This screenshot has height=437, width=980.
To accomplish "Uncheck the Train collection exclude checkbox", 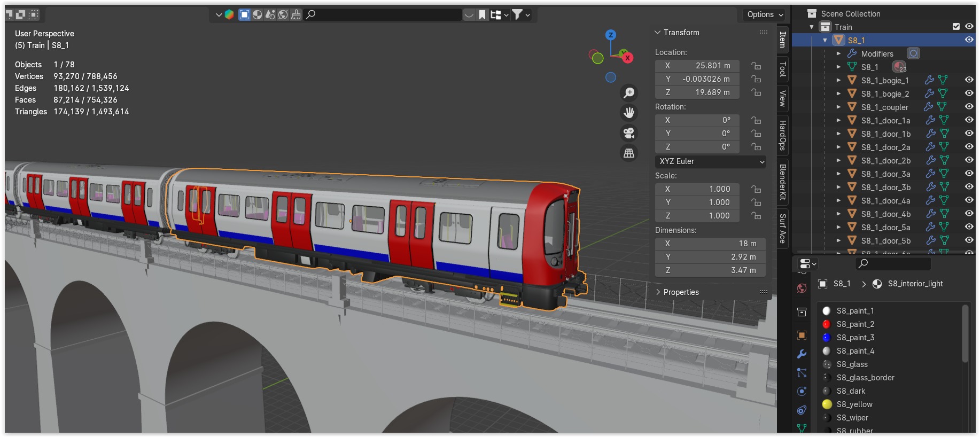I will click(956, 27).
